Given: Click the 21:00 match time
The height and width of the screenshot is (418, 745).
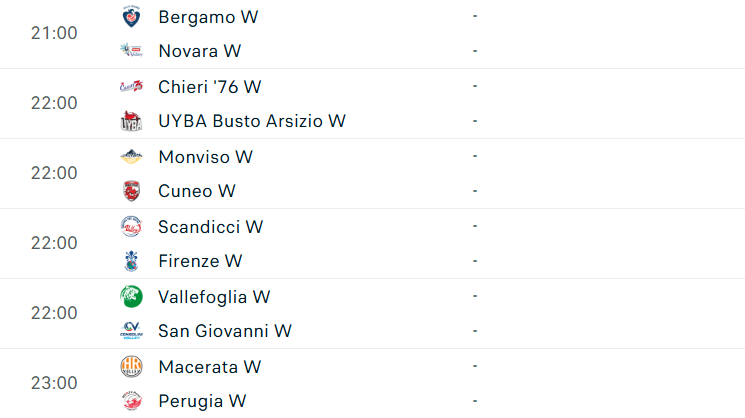Looking at the screenshot, I should click(x=54, y=33).
